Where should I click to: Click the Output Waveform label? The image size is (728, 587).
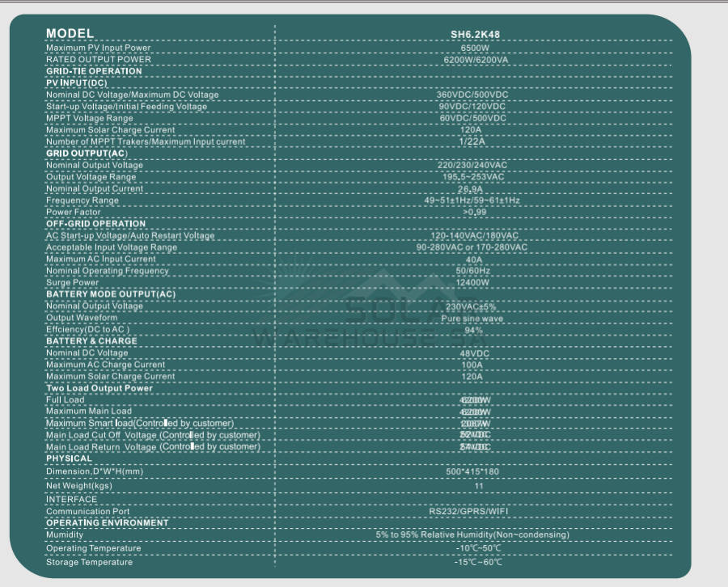coord(82,318)
